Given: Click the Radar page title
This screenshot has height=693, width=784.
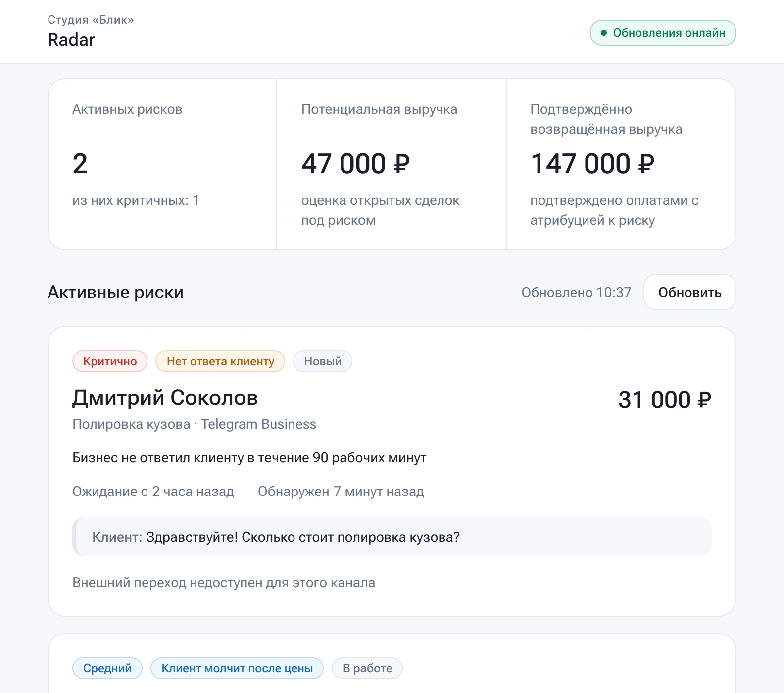Looking at the screenshot, I should click(71, 40).
